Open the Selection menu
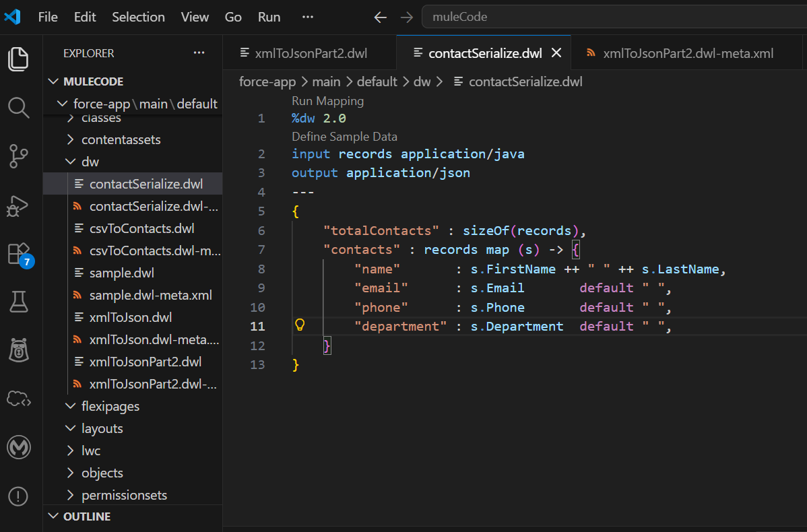Screen dimensions: 807x532 coord(138,17)
